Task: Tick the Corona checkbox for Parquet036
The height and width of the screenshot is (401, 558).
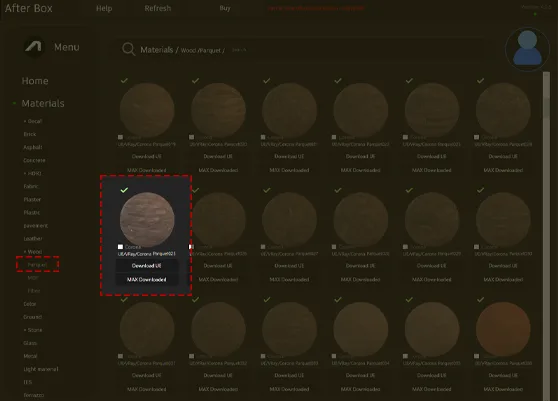Action: (476, 356)
